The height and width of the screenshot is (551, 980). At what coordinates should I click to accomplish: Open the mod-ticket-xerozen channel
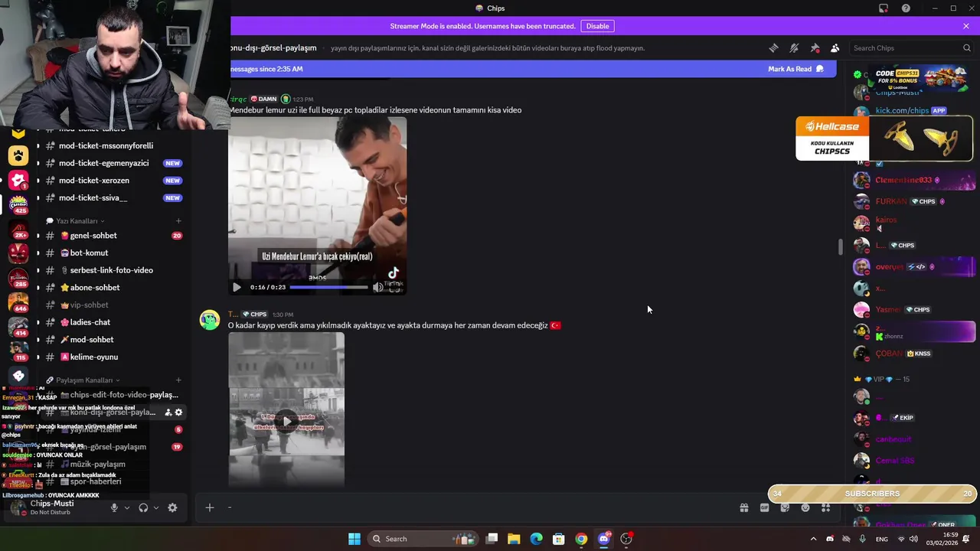[113, 181]
